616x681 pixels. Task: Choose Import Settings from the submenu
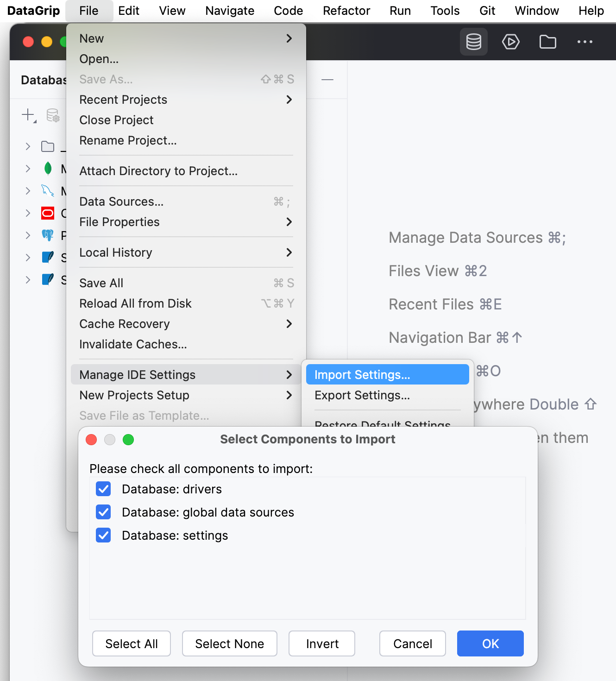tap(362, 374)
